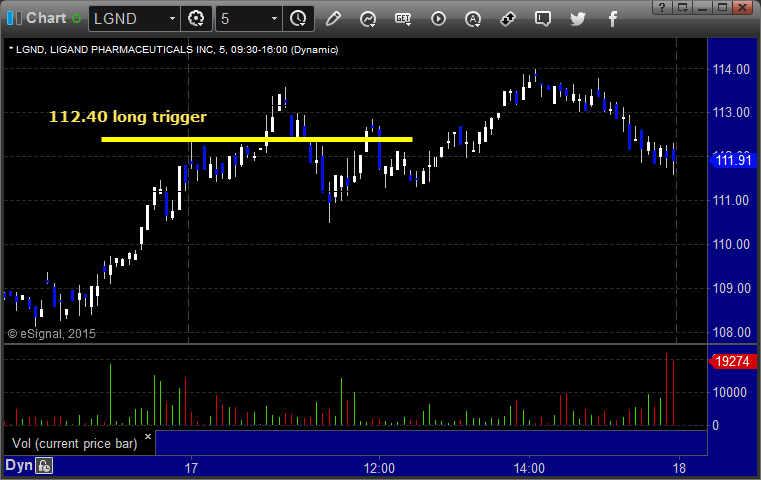Click the 5 interval input field
Screen dimensions: 761x480
point(243,19)
